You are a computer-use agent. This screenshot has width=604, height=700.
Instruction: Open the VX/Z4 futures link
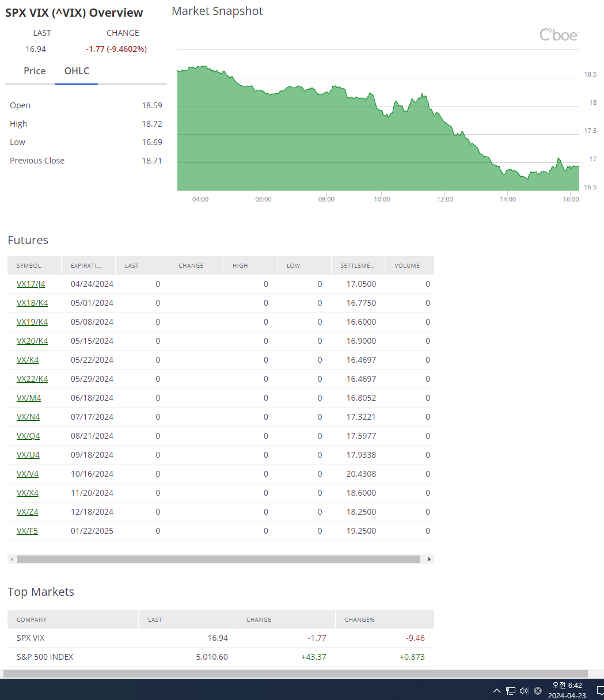[28, 512]
